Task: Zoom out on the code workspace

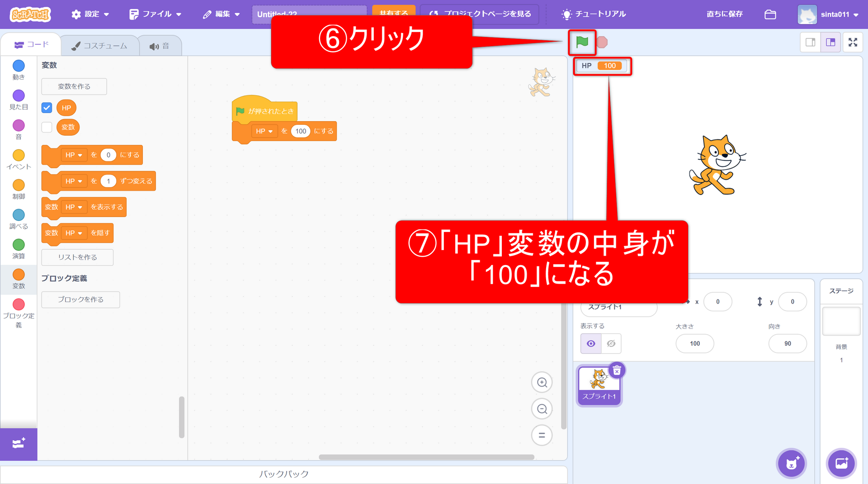Action: click(542, 409)
